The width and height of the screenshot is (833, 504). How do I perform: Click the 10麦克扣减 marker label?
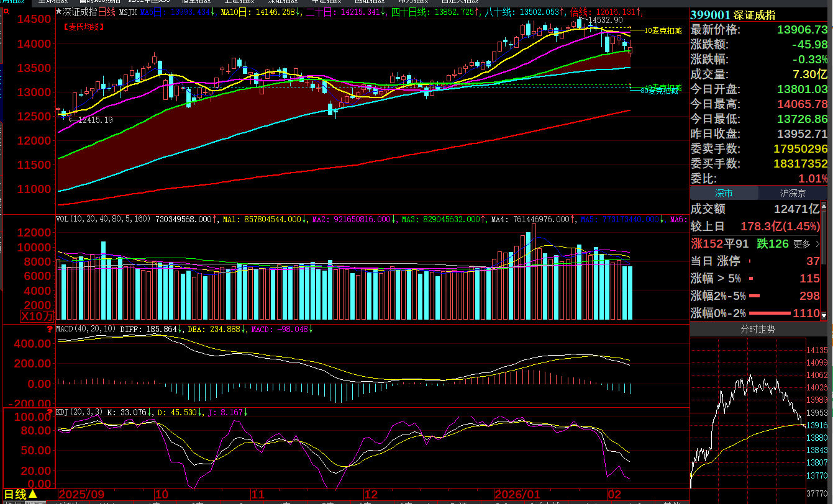pos(662,30)
